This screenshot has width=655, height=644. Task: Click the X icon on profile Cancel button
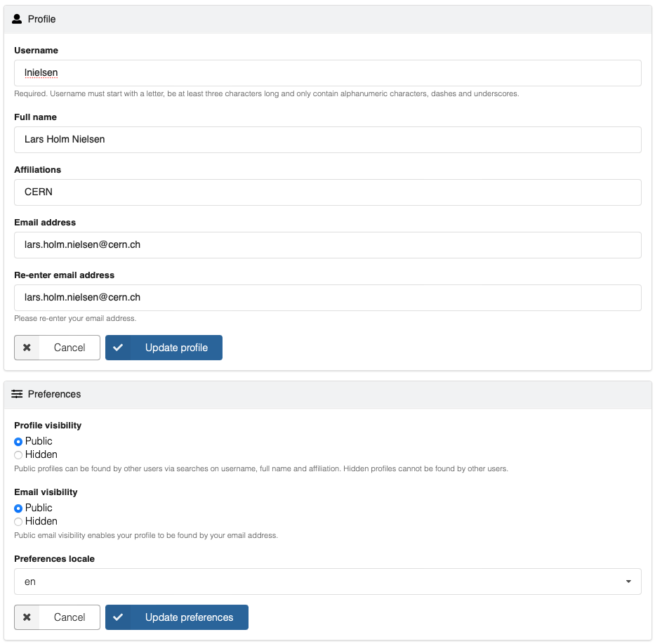27,348
